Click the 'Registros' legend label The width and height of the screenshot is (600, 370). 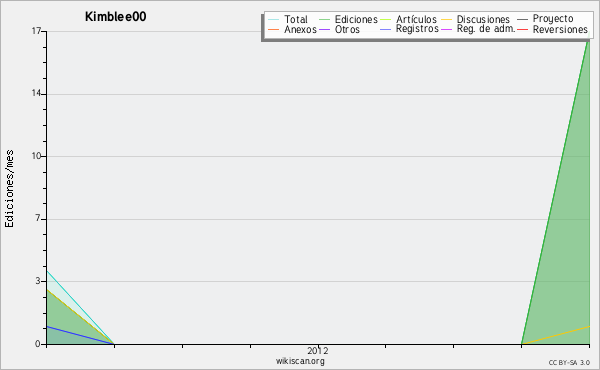coord(417,29)
